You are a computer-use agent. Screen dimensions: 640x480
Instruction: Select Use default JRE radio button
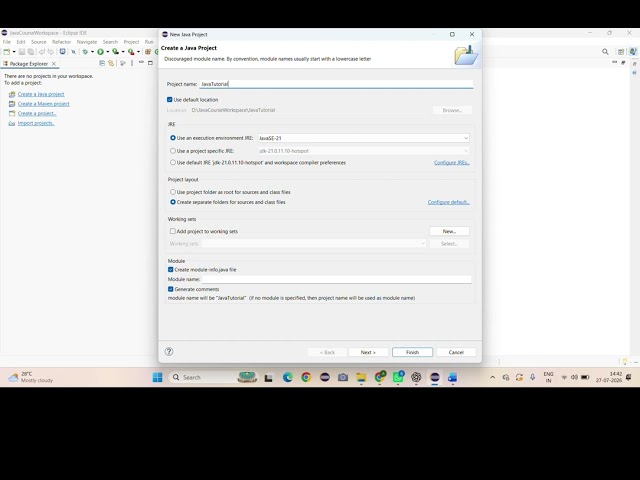click(173, 162)
